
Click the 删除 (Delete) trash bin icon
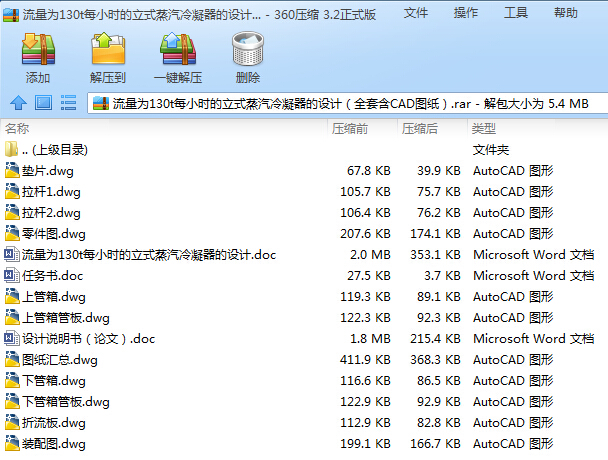pyautogui.click(x=248, y=49)
